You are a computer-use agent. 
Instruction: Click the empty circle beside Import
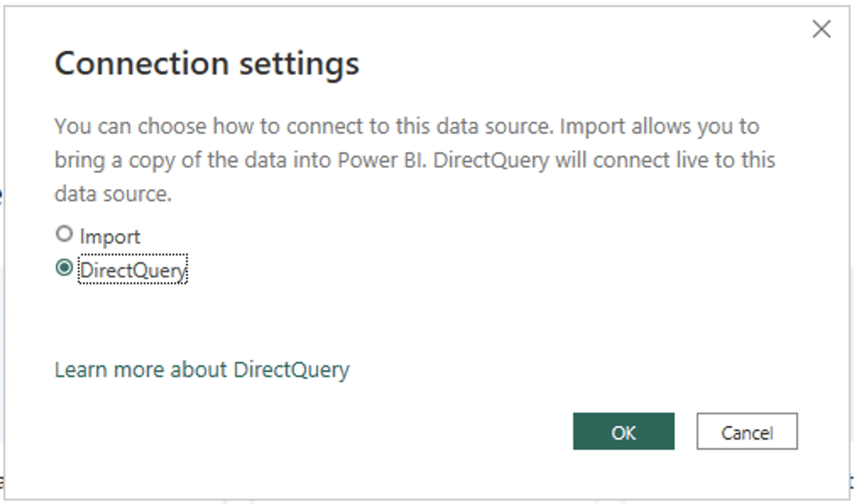64,233
